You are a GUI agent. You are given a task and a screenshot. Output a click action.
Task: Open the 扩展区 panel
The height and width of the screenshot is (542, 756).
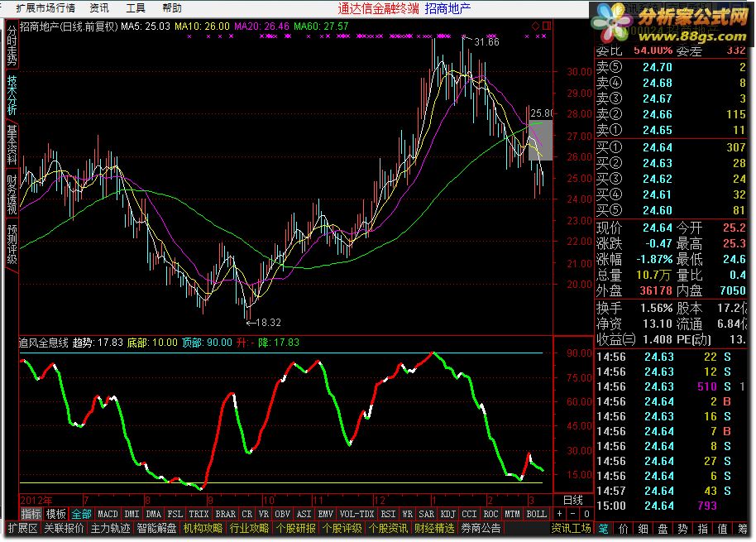[x=22, y=529]
